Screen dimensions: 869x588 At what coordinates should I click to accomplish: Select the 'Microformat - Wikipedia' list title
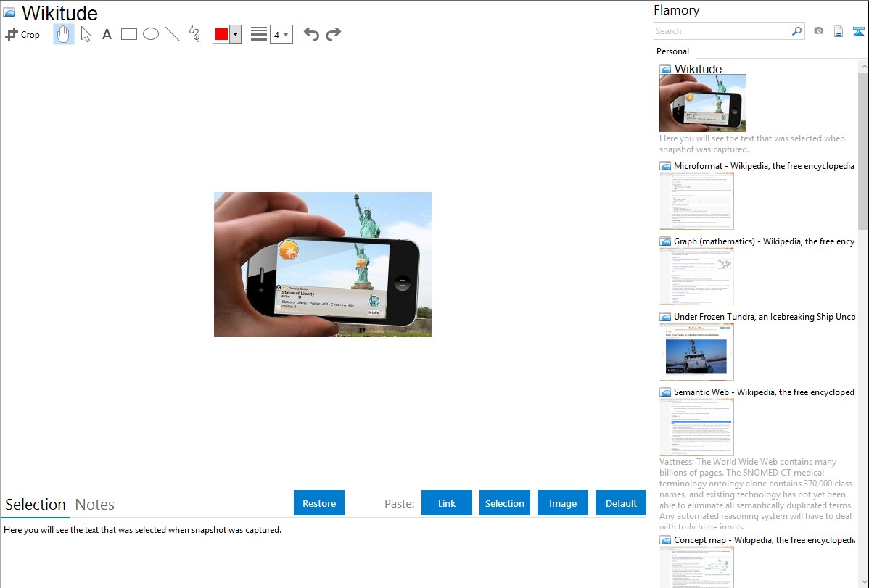coord(765,166)
